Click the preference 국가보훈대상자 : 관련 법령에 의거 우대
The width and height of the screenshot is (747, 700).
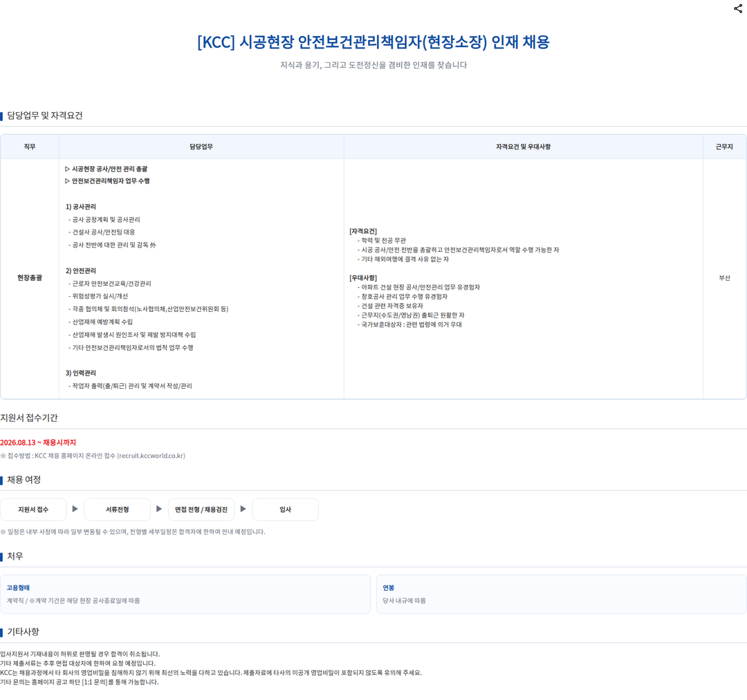409,324
